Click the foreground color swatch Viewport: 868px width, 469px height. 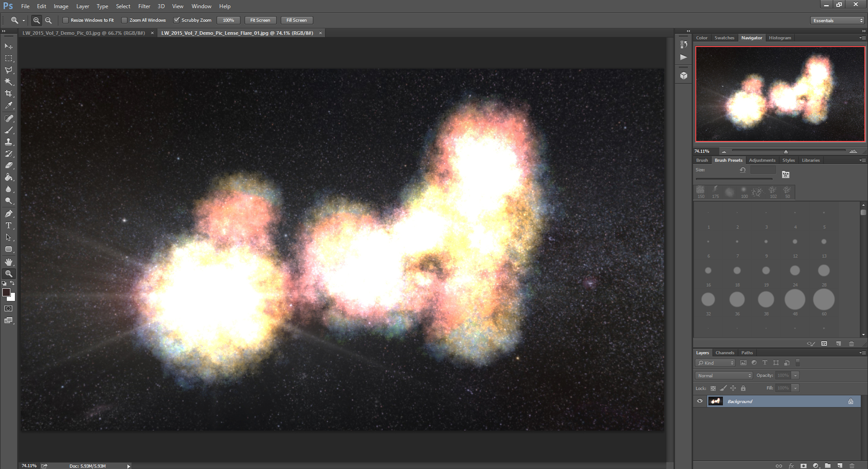6,292
